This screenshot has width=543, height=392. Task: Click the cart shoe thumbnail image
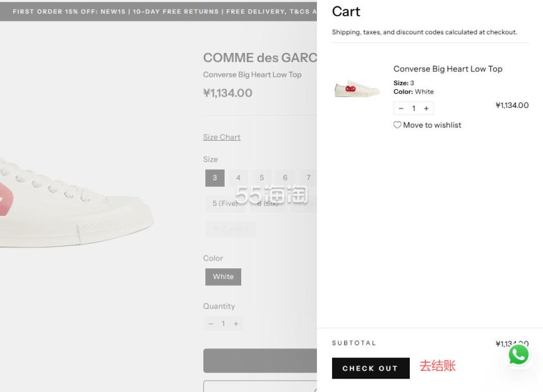click(357, 88)
